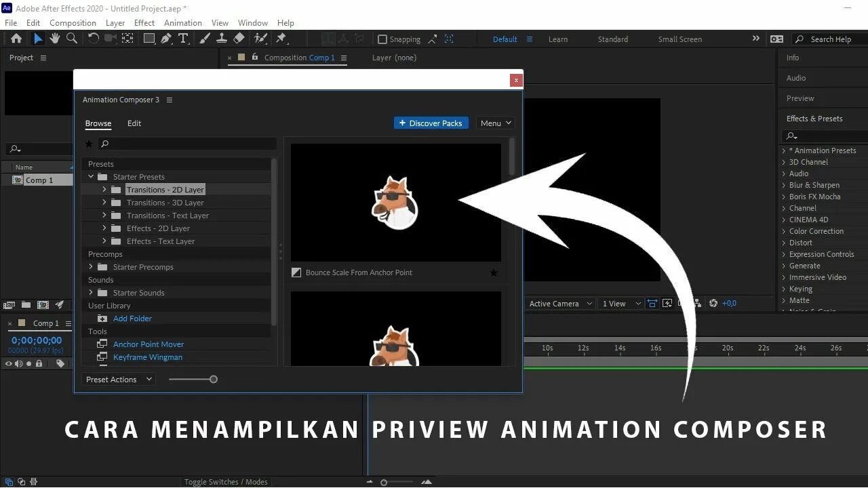The width and height of the screenshot is (868, 488).
Task: Open the Animation menu
Action: [183, 22]
